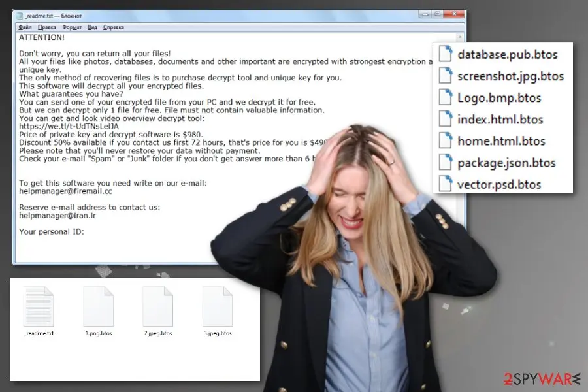The image size is (588, 392).
Task: Click the helpmanager@firemail.cc email text
Action: (65, 191)
